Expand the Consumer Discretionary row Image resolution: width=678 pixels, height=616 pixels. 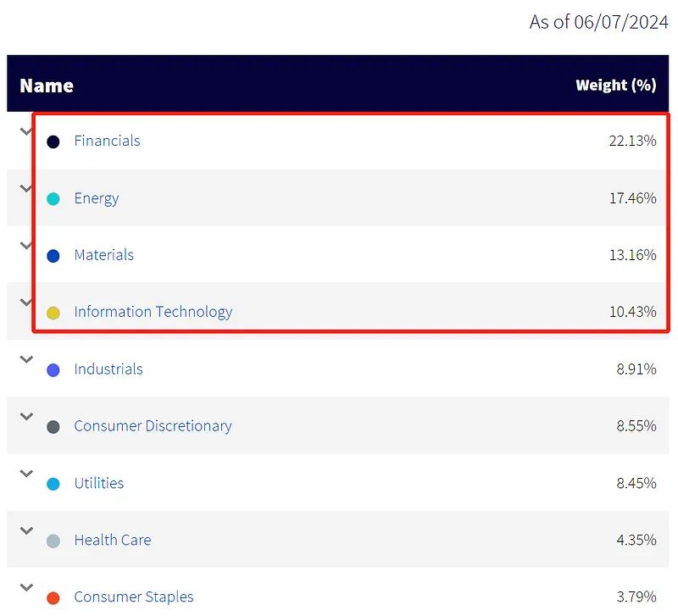click(26, 416)
